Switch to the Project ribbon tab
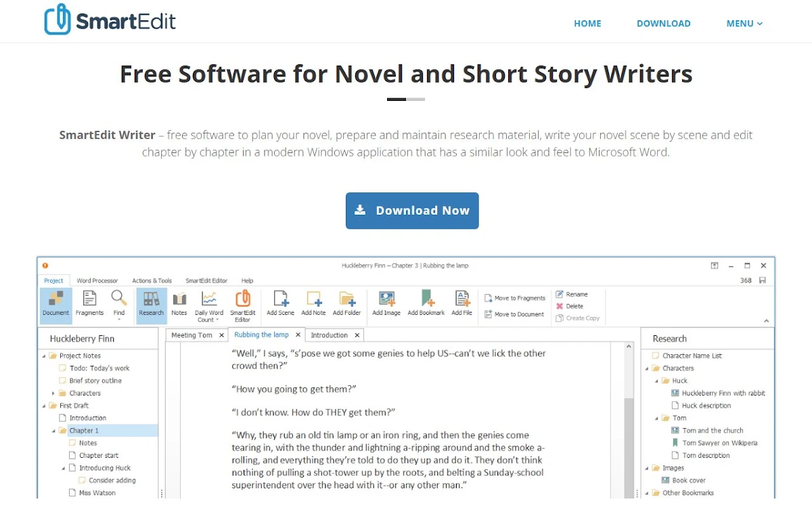Image resolution: width=812 pixels, height=508 pixels. pos(53,280)
